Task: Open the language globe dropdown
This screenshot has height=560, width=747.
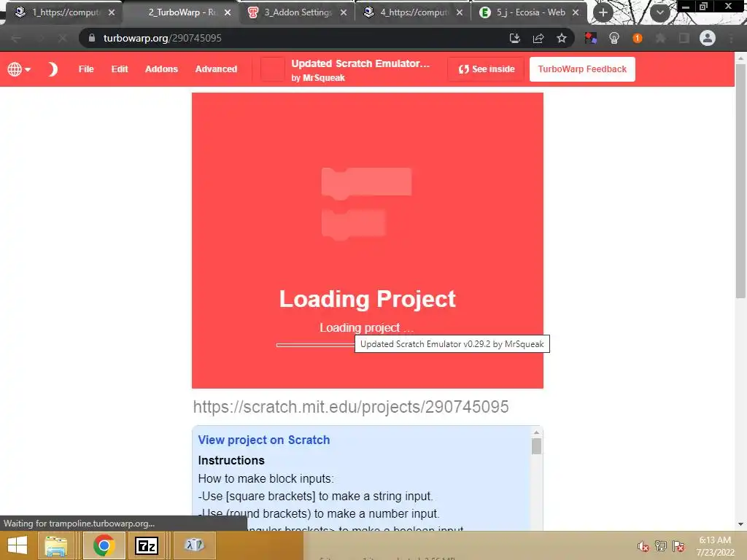Action: click(x=19, y=69)
